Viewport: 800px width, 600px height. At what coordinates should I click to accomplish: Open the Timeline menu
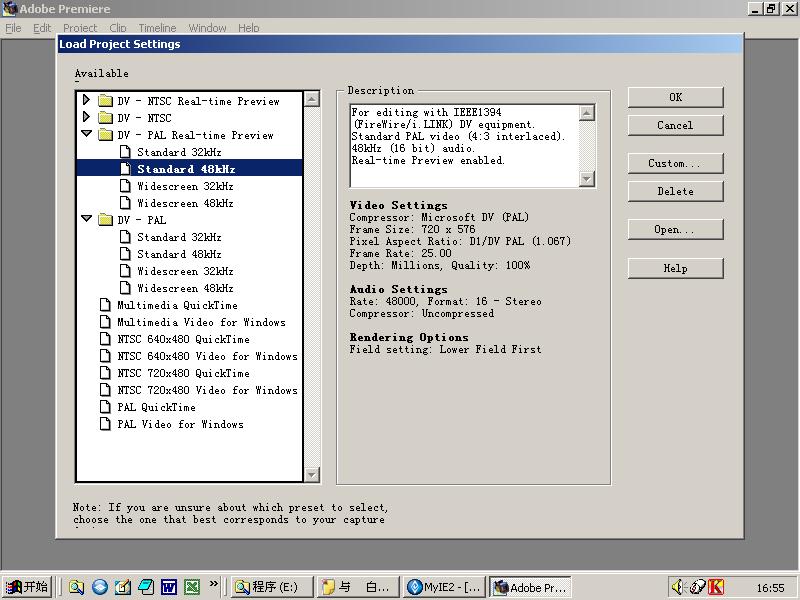tap(157, 28)
